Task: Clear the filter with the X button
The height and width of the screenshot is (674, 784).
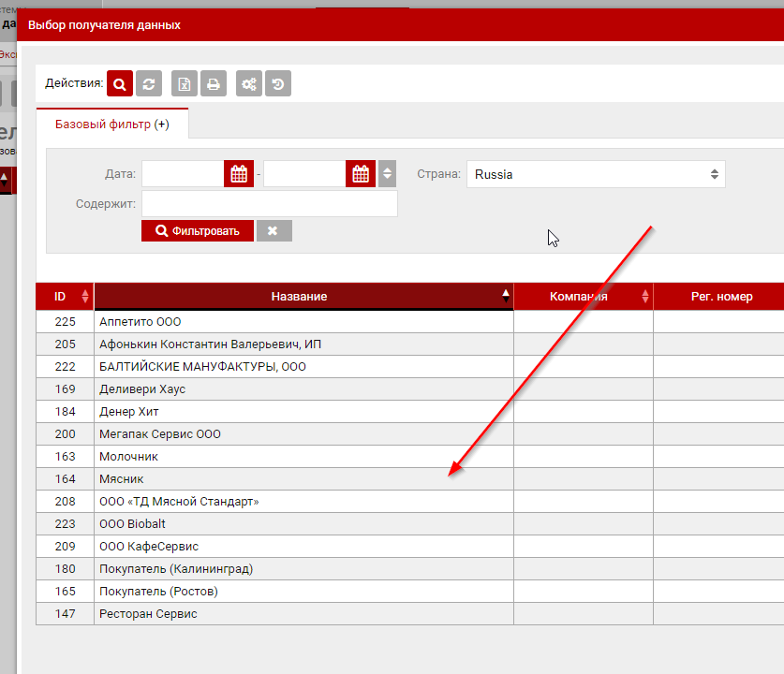Action: [x=274, y=230]
